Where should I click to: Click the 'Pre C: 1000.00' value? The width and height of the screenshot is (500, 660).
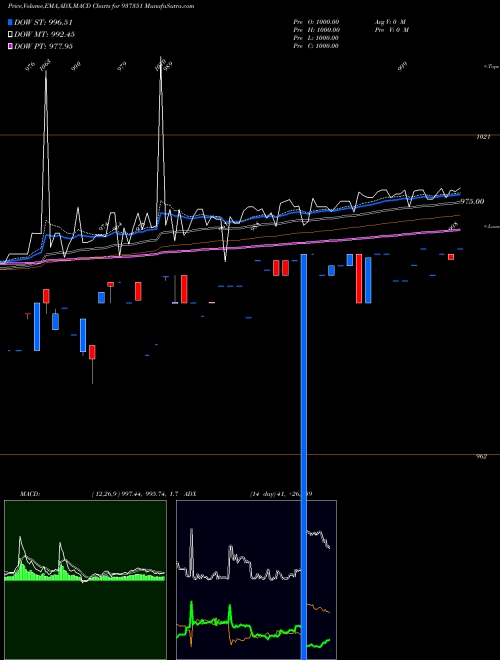316,46
